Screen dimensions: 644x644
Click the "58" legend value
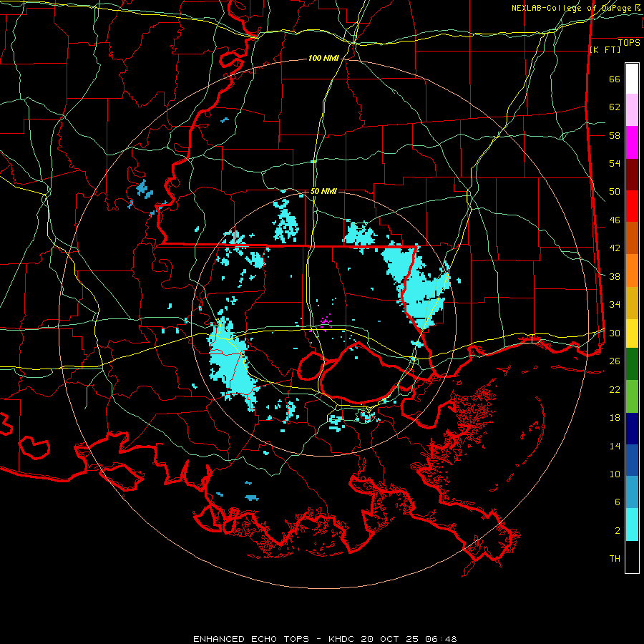(615, 135)
